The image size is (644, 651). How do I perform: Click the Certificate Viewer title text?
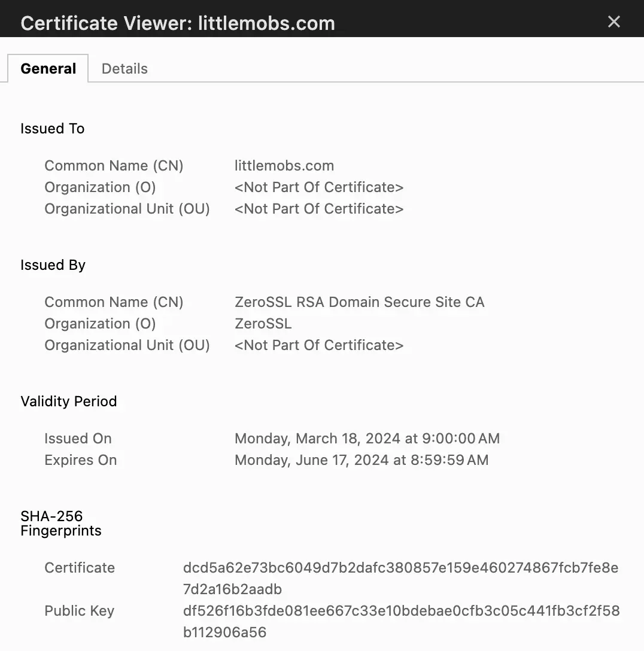click(x=178, y=23)
